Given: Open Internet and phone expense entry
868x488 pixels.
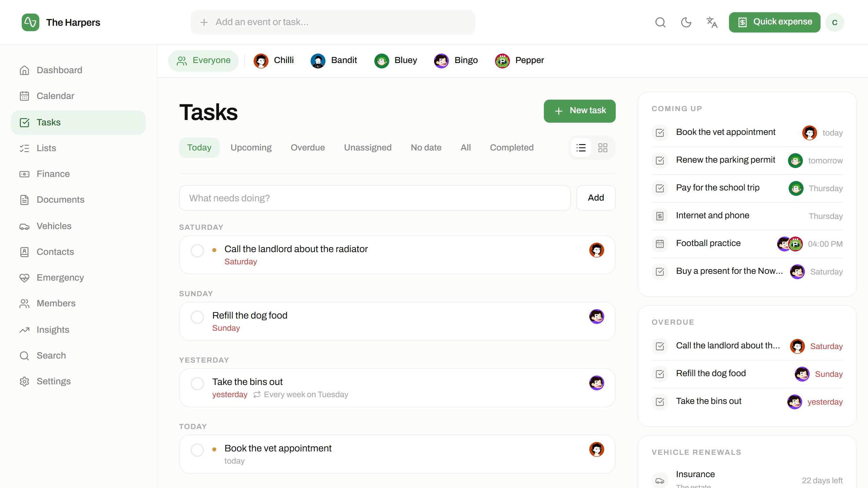Looking at the screenshot, I should 747,216.
